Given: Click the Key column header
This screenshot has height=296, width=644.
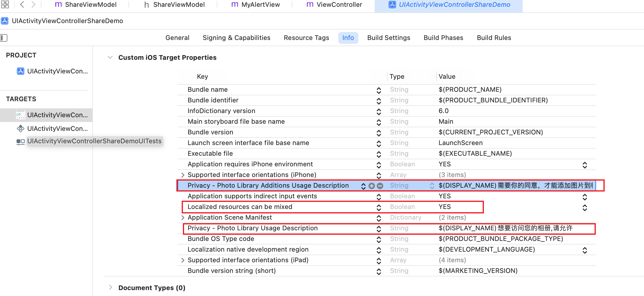Looking at the screenshot, I should coord(202,77).
